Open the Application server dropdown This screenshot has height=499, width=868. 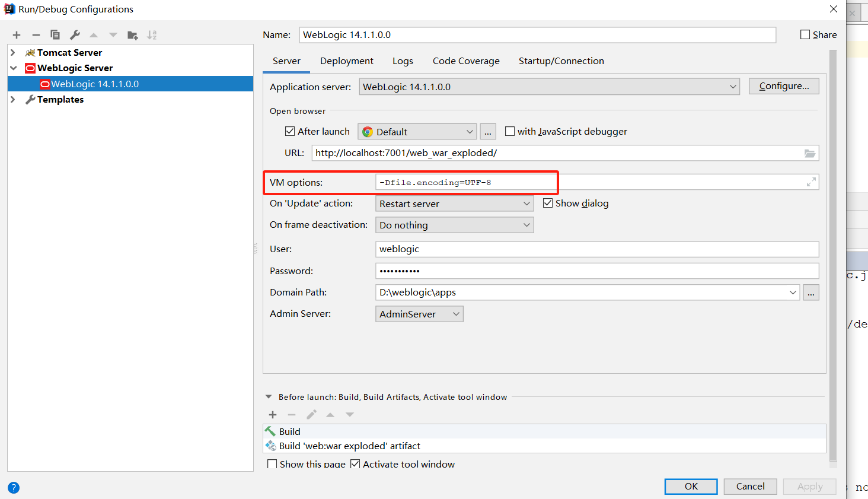pyautogui.click(x=733, y=86)
